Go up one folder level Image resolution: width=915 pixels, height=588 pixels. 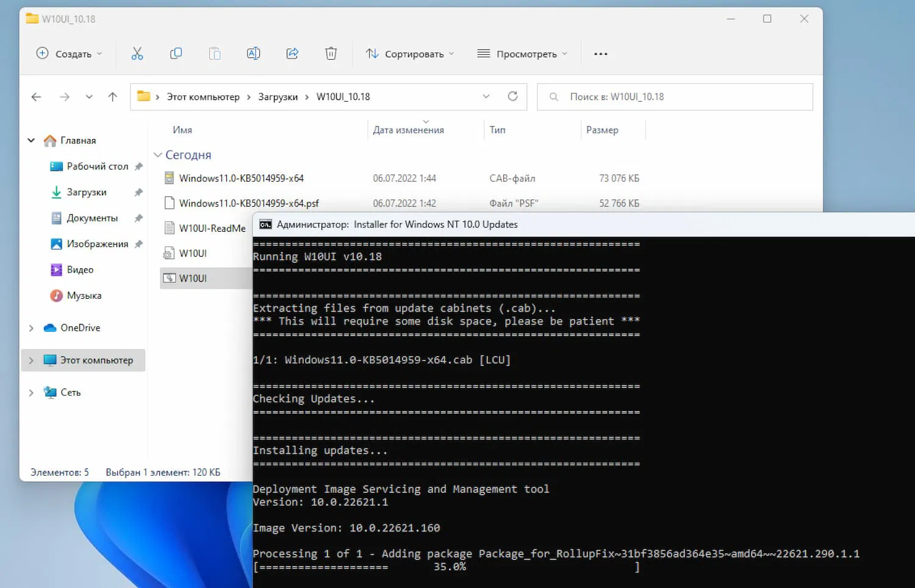112,96
